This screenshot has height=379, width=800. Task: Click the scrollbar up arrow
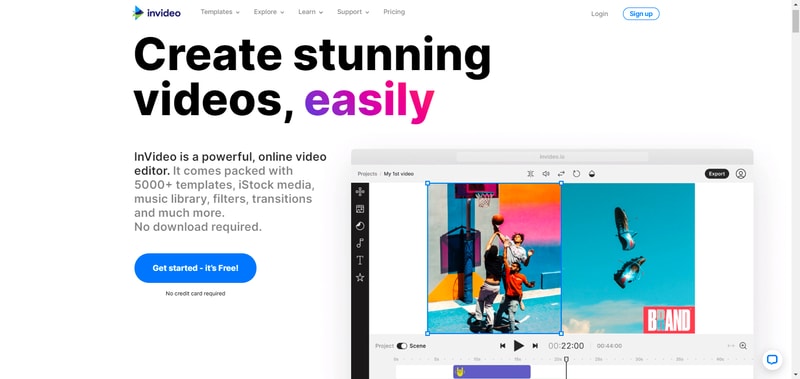[x=795, y=4]
